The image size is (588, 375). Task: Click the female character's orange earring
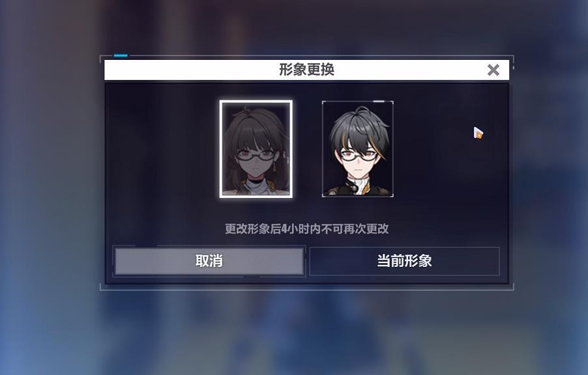point(274,167)
